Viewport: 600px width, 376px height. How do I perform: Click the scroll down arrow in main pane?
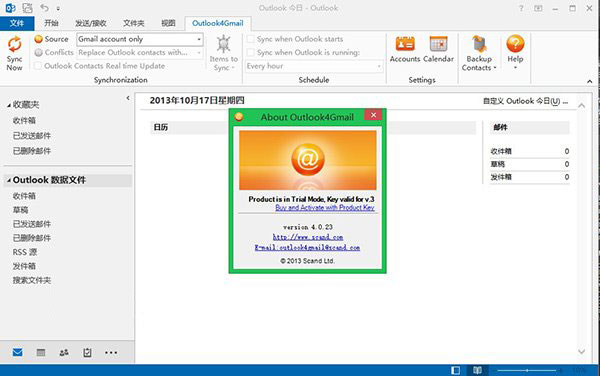click(x=582, y=351)
